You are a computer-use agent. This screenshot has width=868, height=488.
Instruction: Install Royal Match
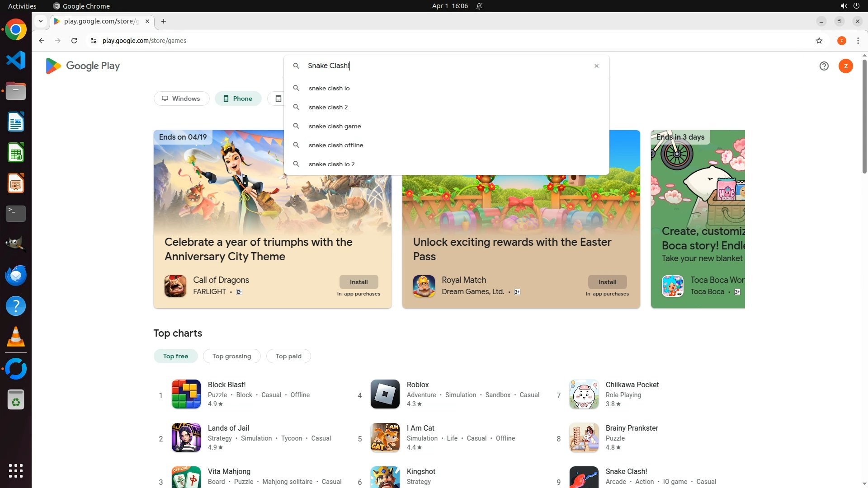point(607,282)
